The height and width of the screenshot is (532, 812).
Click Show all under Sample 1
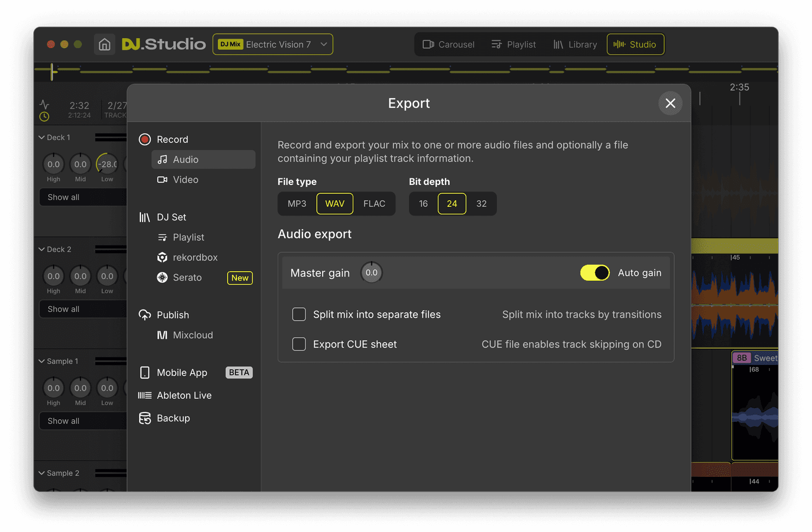[83, 421]
